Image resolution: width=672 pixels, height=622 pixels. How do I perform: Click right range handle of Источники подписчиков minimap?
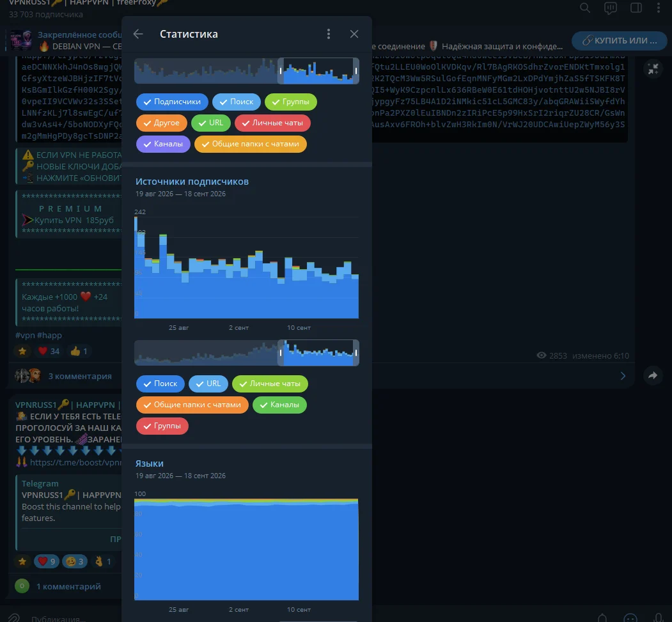(356, 353)
